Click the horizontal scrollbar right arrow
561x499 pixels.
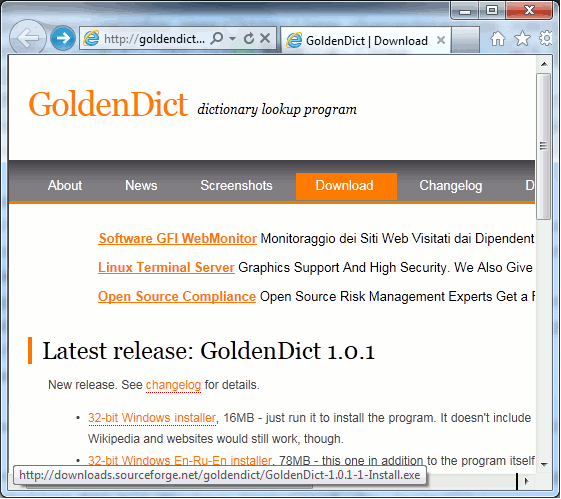tap(526, 481)
